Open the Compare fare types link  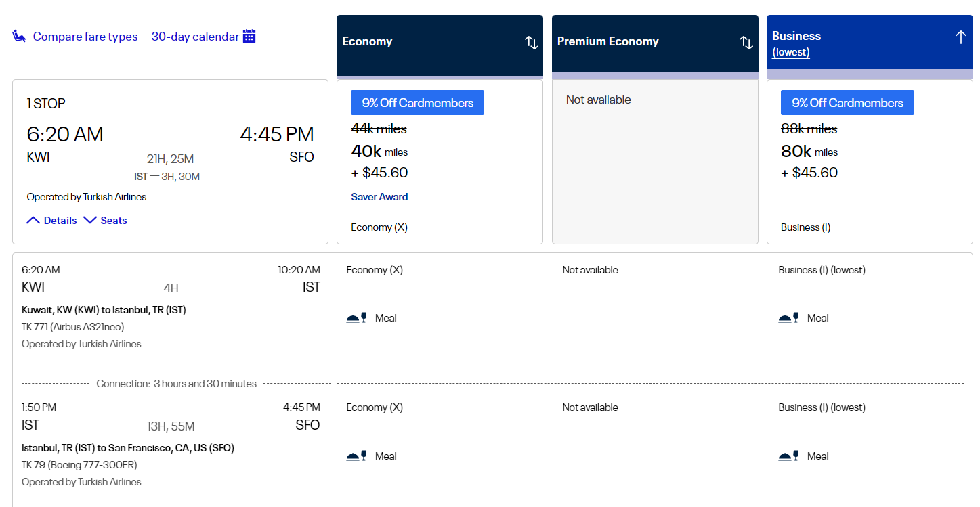coord(85,37)
